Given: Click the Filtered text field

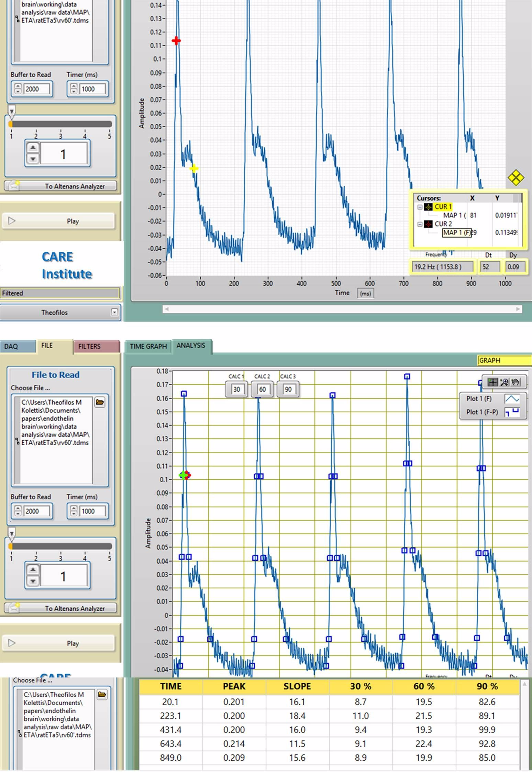Looking at the screenshot, I should [x=60, y=293].
